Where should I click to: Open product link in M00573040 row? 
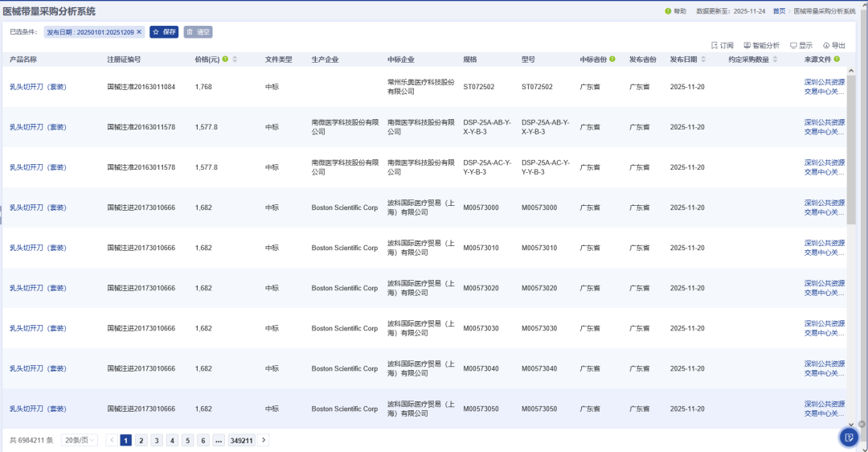click(38, 369)
